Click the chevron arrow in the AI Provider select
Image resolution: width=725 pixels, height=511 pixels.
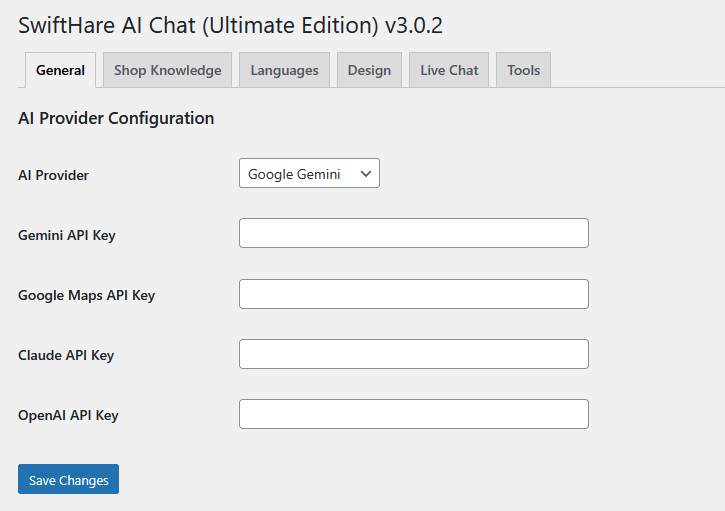tap(366, 174)
